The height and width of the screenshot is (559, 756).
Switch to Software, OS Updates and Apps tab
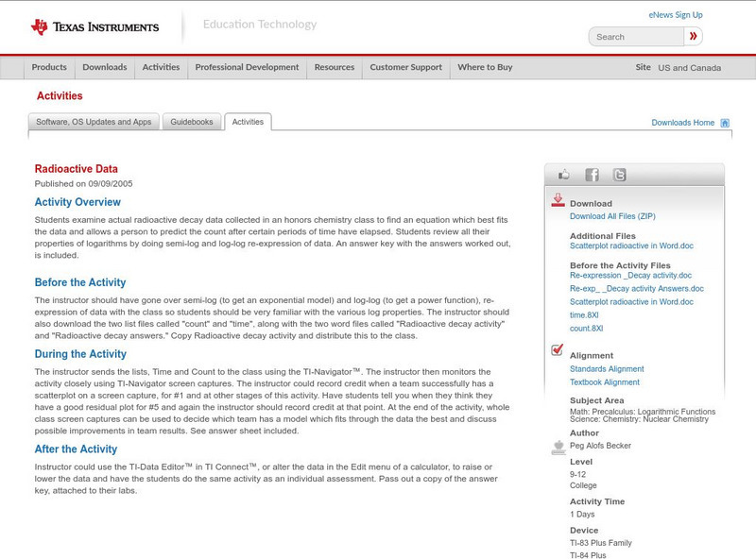94,122
